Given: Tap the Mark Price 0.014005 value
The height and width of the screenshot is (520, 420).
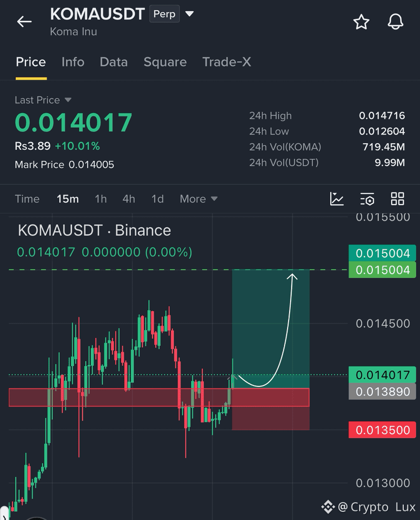Looking at the screenshot, I should pyautogui.click(x=91, y=165).
